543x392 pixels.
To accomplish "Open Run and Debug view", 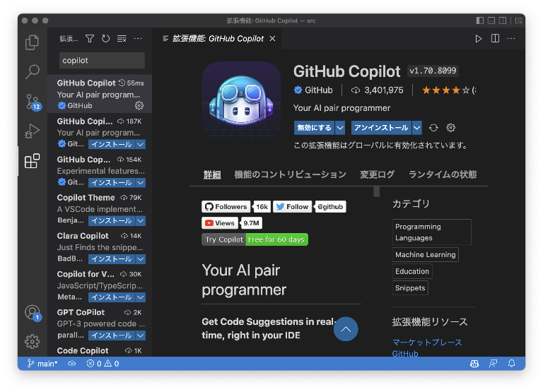I will [x=33, y=131].
